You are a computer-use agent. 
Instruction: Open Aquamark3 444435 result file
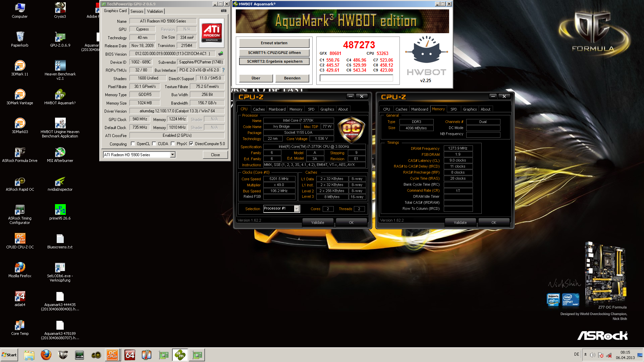[60, 300]
